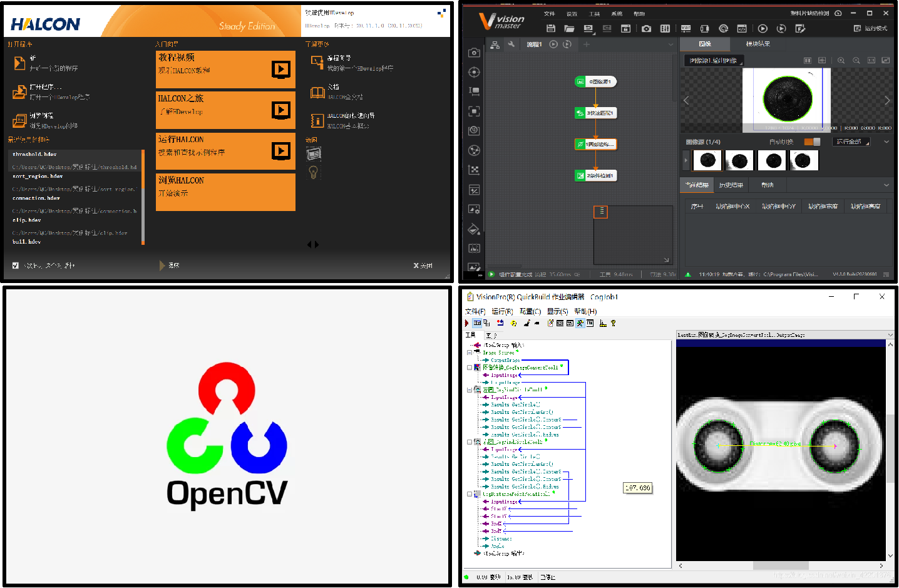Switch to the 模块结果 tab in VisionMaster
899x588 pixels.
click(x=758, y=44)
